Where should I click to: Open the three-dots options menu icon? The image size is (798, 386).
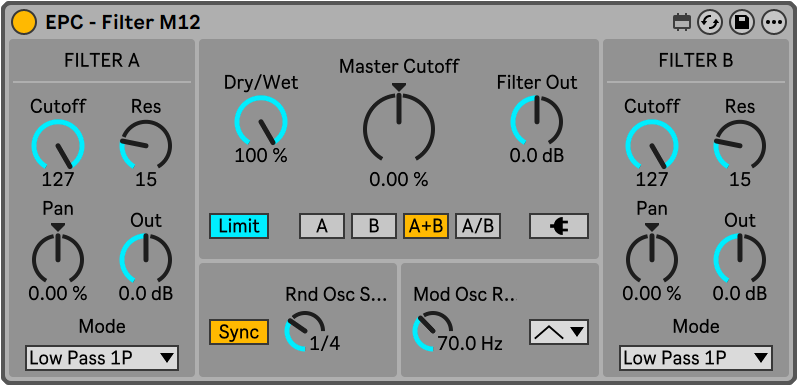(774, 22)
